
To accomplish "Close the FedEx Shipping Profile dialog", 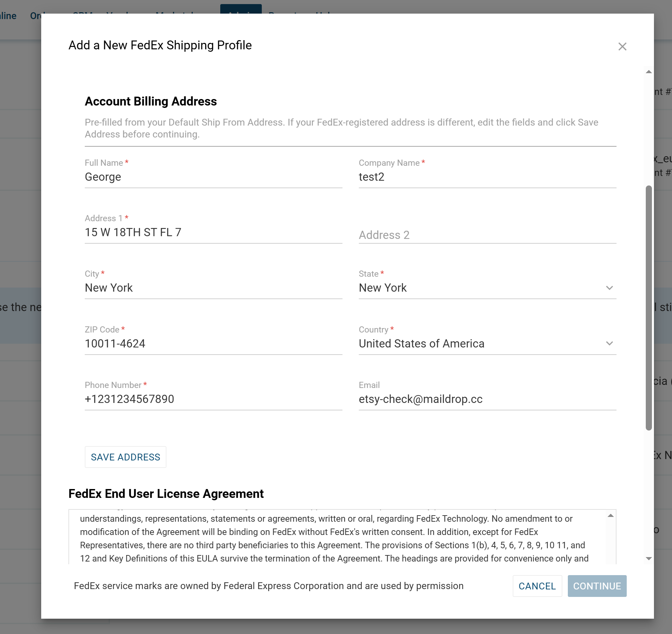I will tap(622, 47).
